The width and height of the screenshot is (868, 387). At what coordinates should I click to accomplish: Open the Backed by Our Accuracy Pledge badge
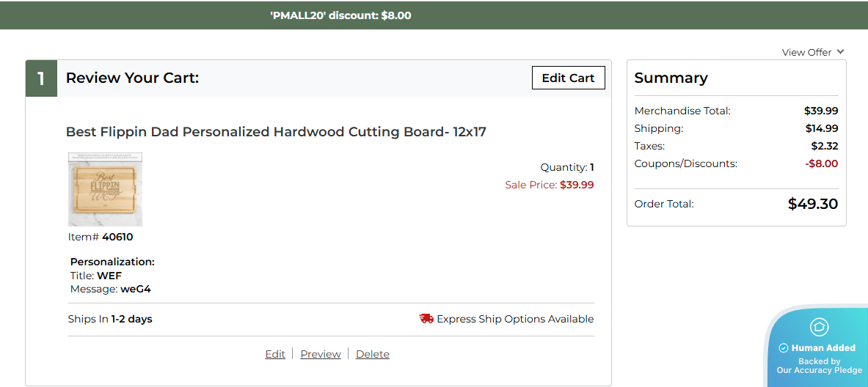point(819,366)
